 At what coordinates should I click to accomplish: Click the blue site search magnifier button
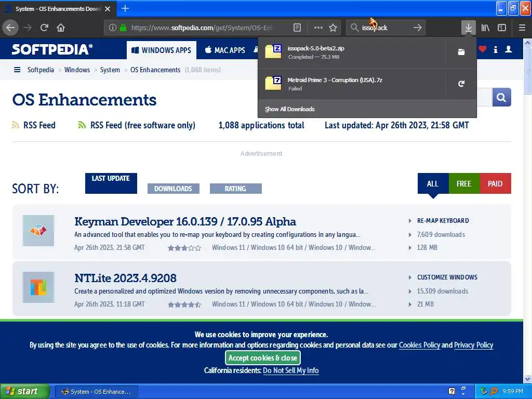click(x=501, y=98)
